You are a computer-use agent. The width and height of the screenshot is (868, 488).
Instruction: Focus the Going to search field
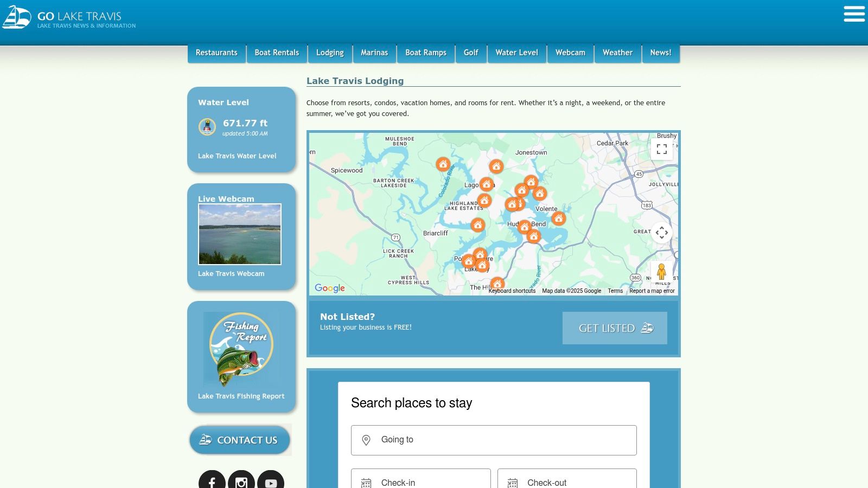pos(494,440)
